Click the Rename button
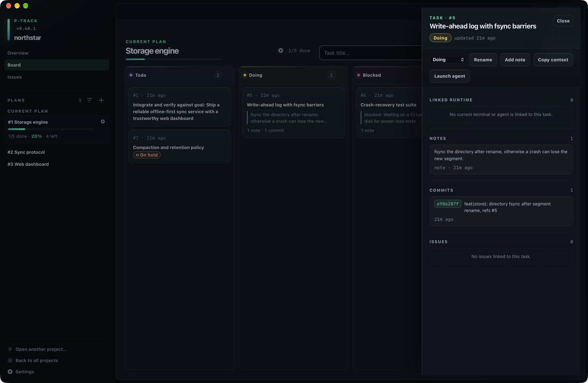 483,60
